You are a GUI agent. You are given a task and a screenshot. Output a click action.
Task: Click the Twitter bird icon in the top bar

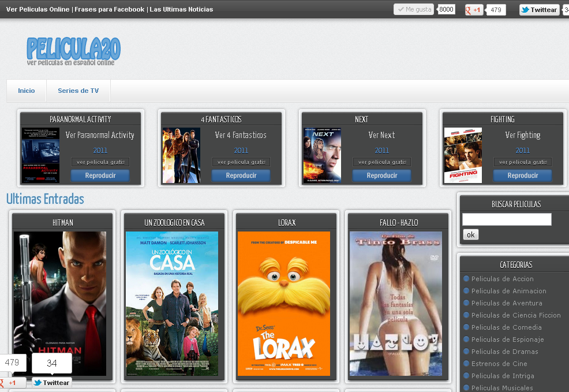tap(526, 9)
